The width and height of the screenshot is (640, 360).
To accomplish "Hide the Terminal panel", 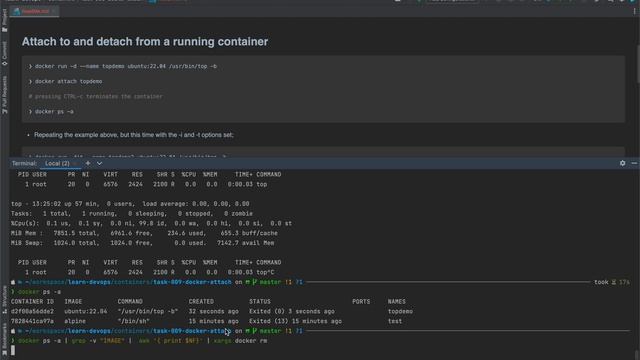I will (634, 163).
